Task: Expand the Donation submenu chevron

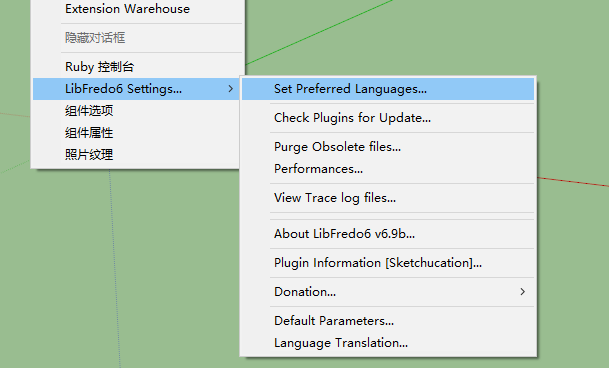Action: point(523,292)
